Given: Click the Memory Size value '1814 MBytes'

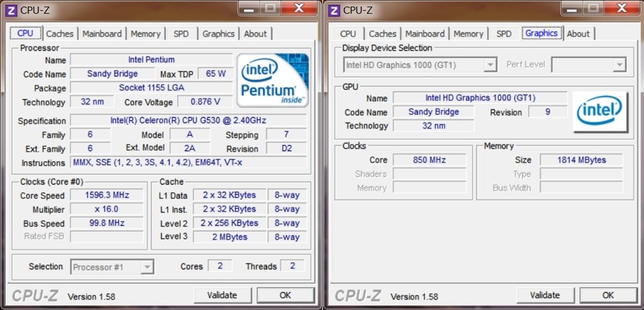Looking at the screenshot, I should click(581, 160).
